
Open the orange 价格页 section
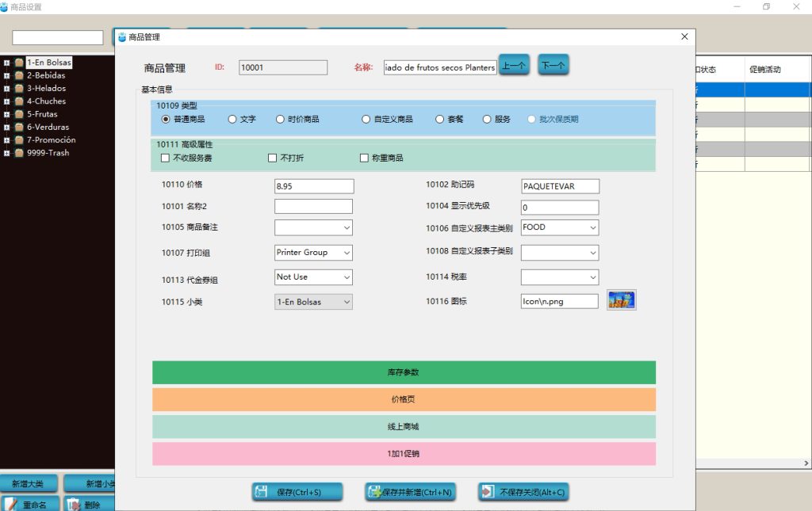point(404,399)
